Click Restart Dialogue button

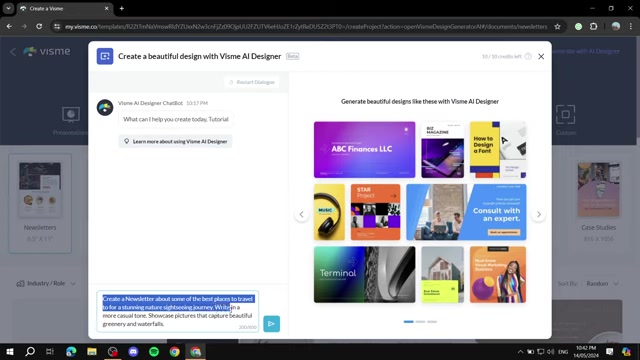pyautogui.click(x=252, y=82)
